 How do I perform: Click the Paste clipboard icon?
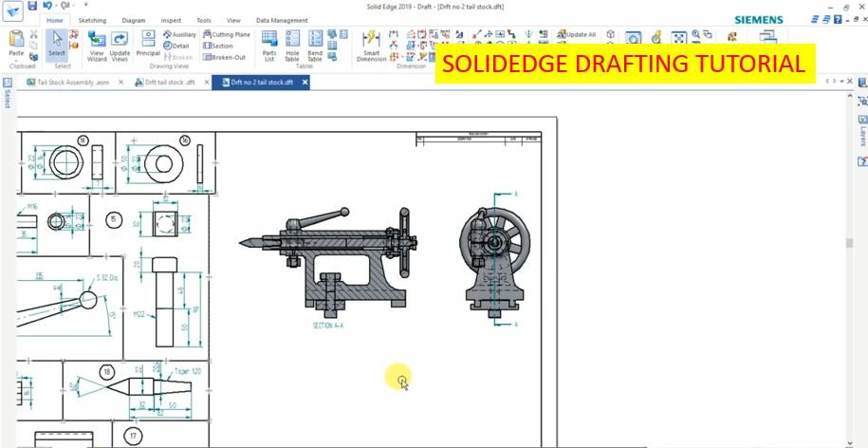[16, 44]
